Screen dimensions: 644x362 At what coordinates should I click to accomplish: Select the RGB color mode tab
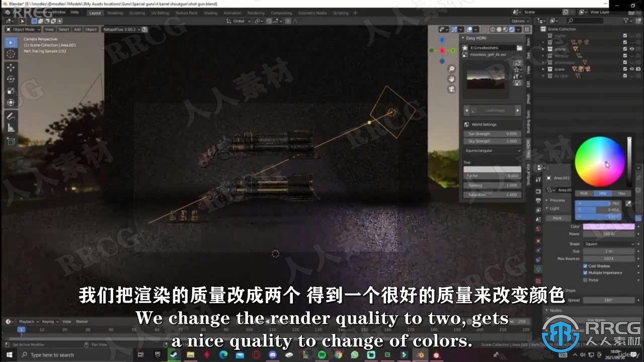click(584, 193)
